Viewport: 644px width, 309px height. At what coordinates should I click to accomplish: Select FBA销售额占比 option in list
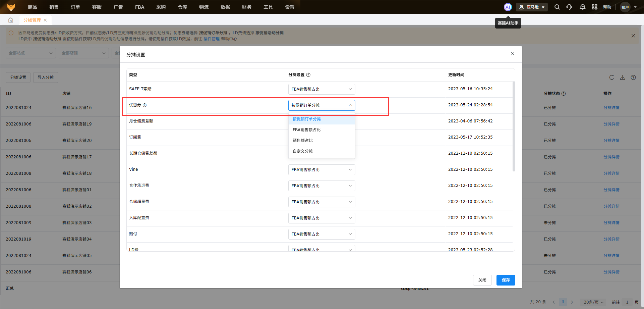(321, 130)
